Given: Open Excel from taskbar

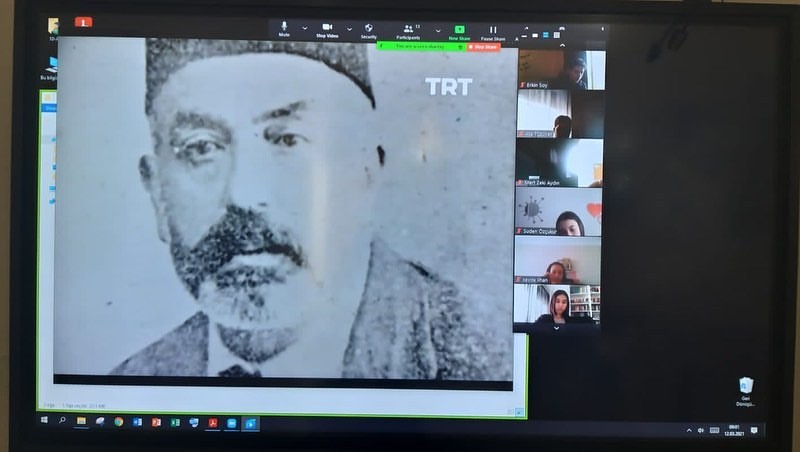Looking at the screenshot, I should pyautogui.click(x=175, y=422).
